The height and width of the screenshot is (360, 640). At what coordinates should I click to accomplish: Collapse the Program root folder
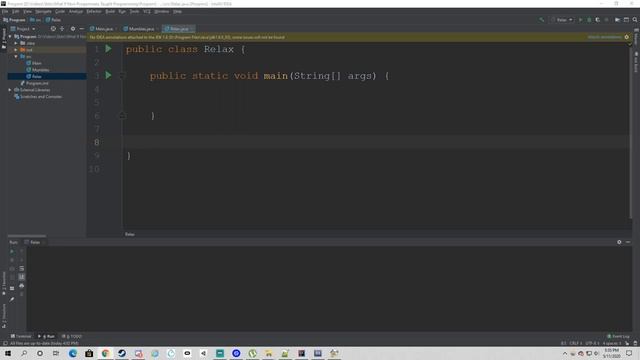click(10, 36)
